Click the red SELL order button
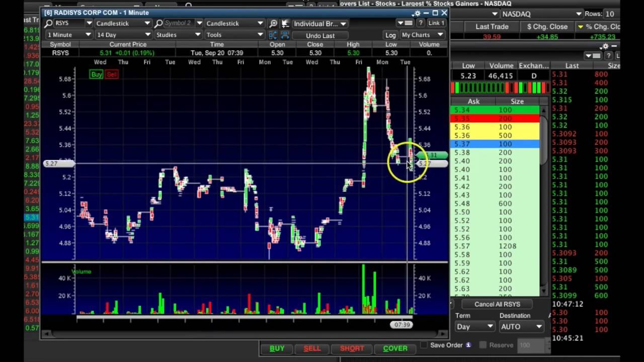Viewport: 644px width, 362px height. 312,348
